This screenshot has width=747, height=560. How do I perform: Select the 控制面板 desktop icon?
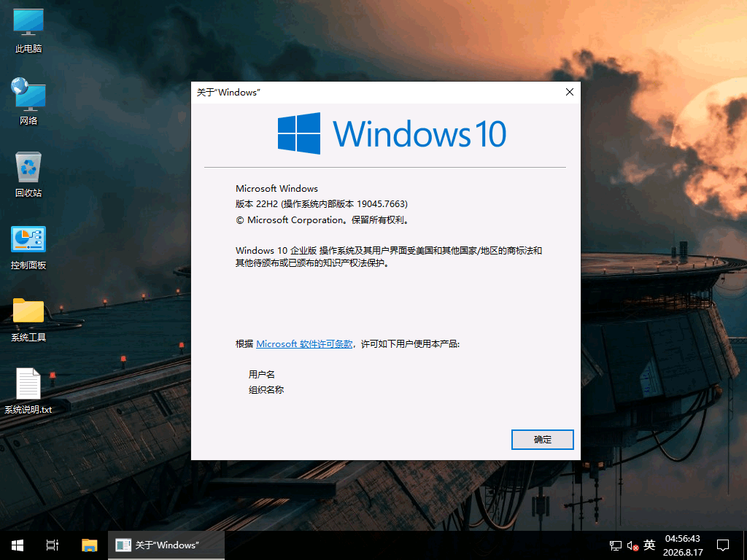tap(28, 248)
